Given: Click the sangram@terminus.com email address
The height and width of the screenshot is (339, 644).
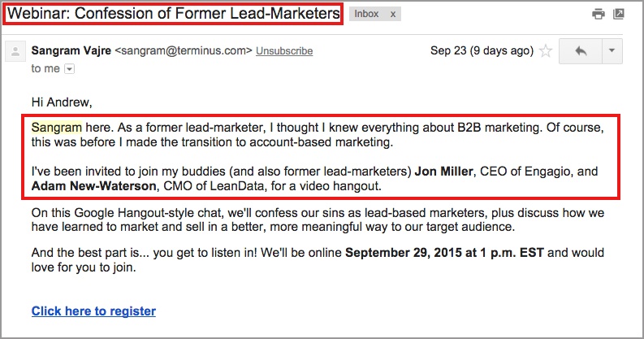Looking at the screenshot, I should (x=184, y=50).
